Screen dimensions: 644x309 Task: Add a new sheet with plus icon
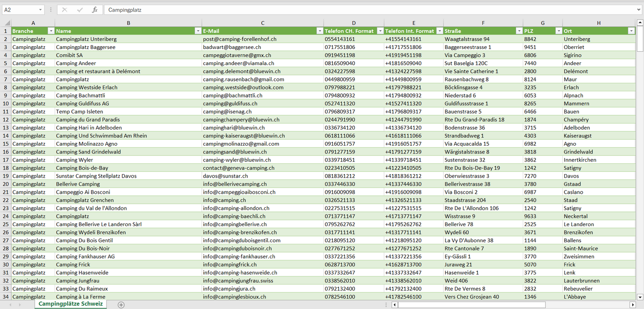point(121,305)
